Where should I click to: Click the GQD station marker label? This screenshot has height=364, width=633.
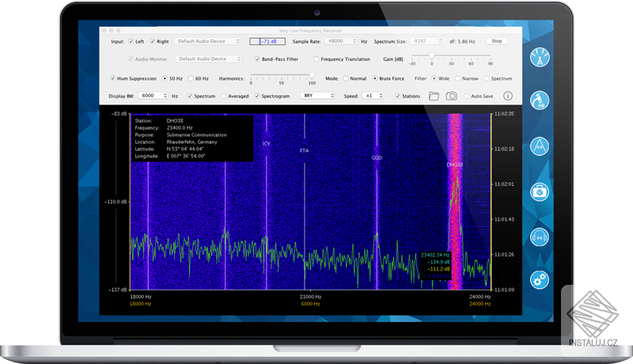coord(377,157)
